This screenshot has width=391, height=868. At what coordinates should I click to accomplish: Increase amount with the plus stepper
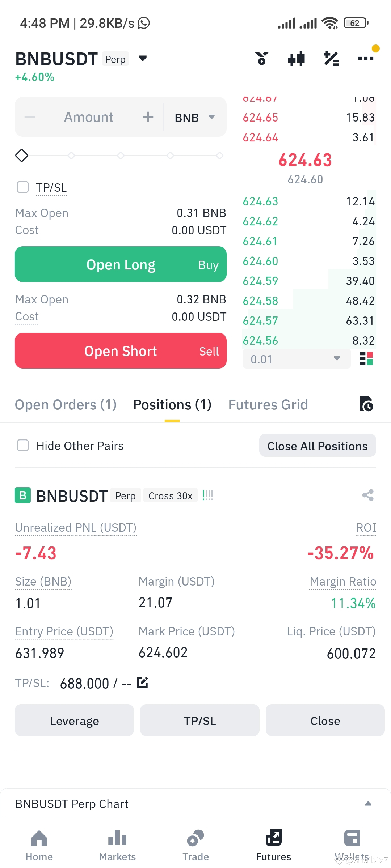(x=148, y=117)
